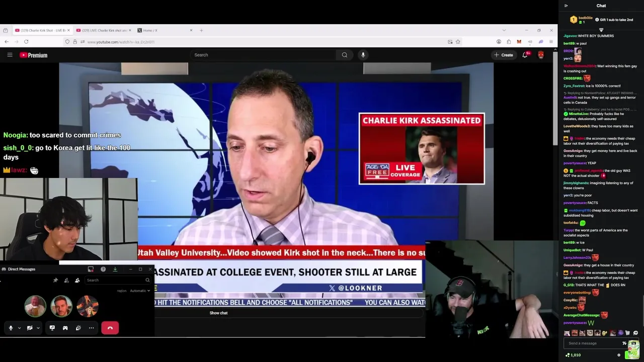Viewport: 644px width, 362px height.
Task: Click the YouTube search magnifier button
Action: [x=345, y=55]
